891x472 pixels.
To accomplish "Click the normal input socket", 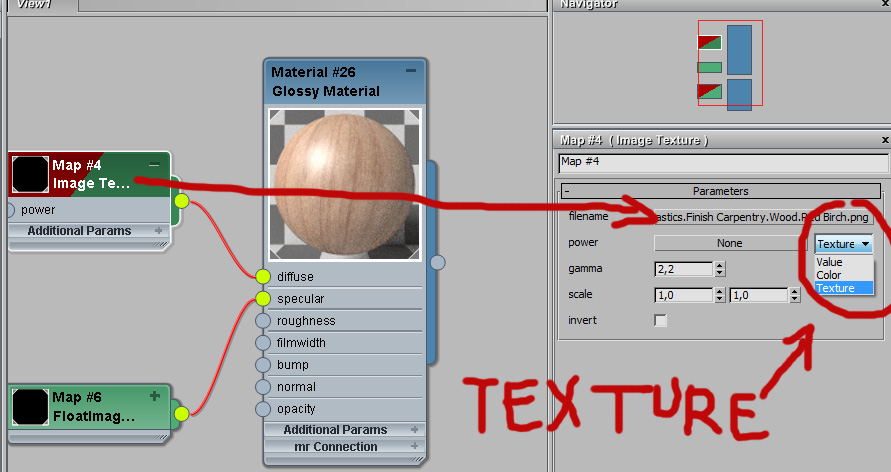I will [x=263, y=387].
